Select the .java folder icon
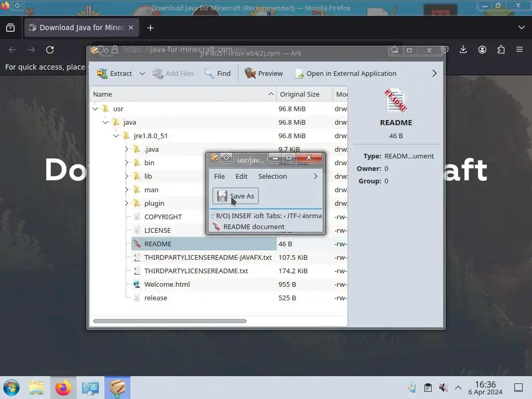This screenshot has width=532, height=399. coord(137,149)
